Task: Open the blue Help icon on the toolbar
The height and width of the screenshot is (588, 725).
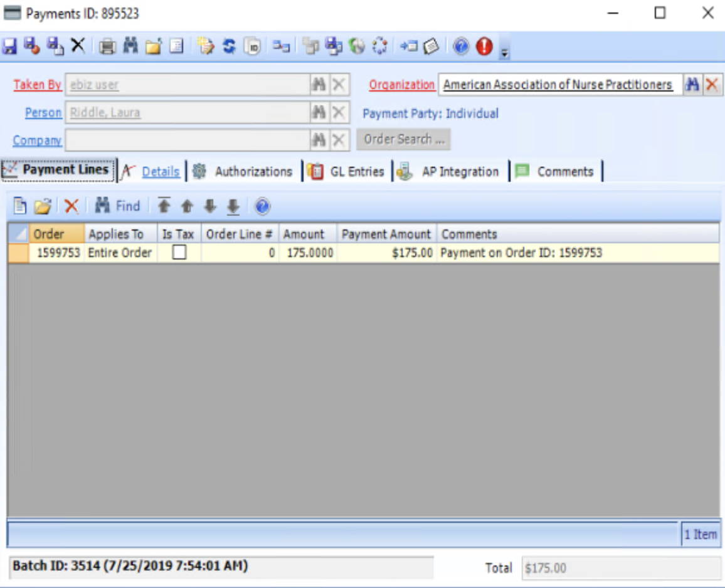Action: [x=460, y=46]
